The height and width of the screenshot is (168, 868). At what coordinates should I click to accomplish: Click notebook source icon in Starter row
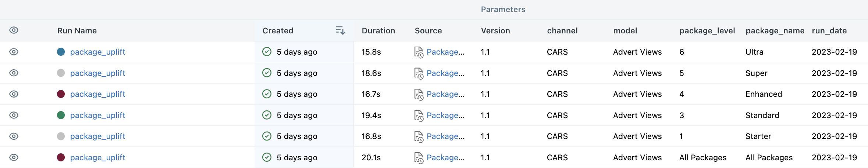pyautogui.click(x=419, y=136)
